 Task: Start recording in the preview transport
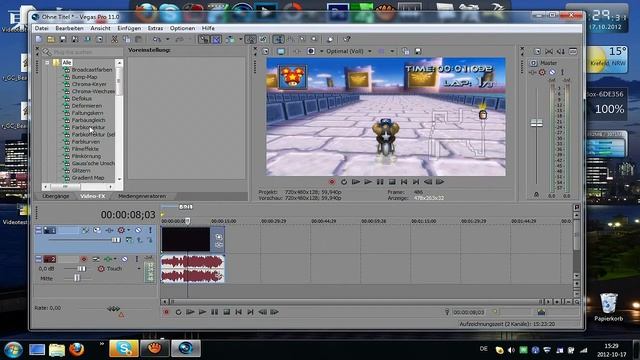332,182
